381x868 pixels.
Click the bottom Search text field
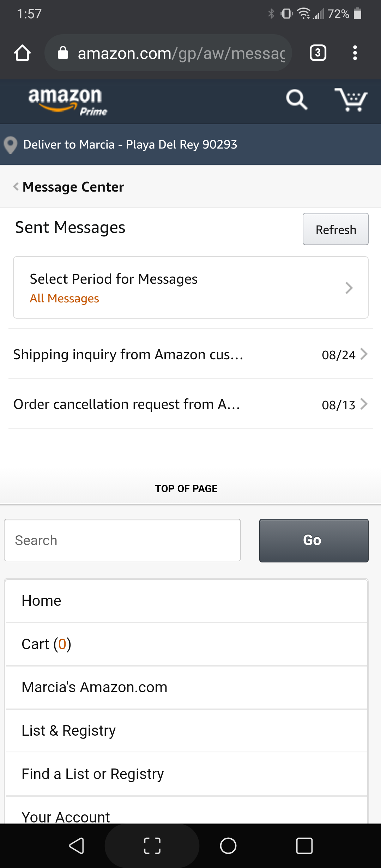point(122,540)
